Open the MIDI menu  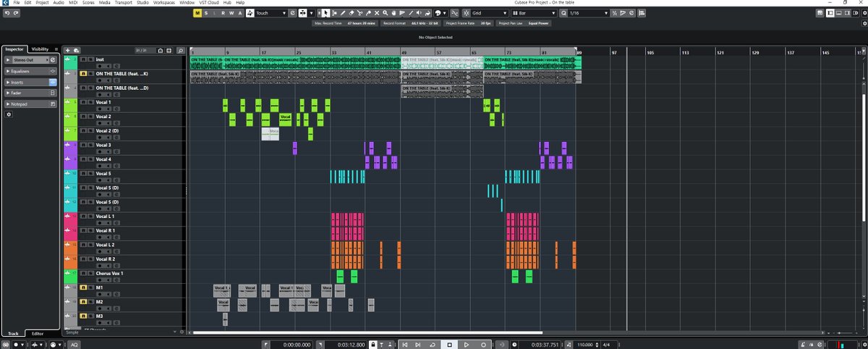coord(72,3)
